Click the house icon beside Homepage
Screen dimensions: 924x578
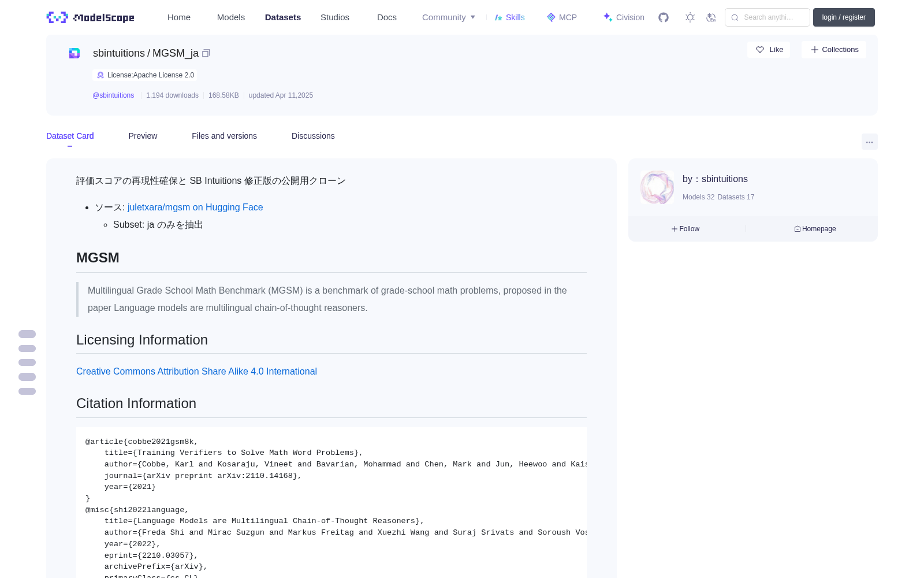pyautogui.click(x=798, y=229)
